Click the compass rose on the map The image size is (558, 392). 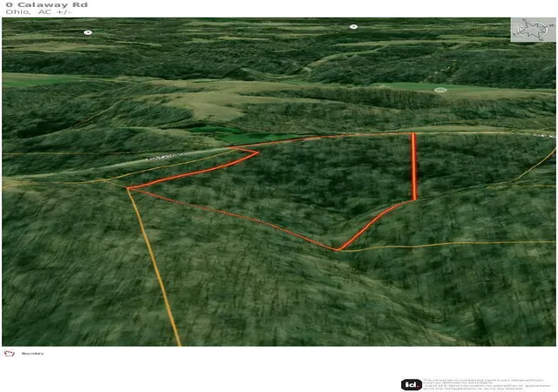[533, 30]
